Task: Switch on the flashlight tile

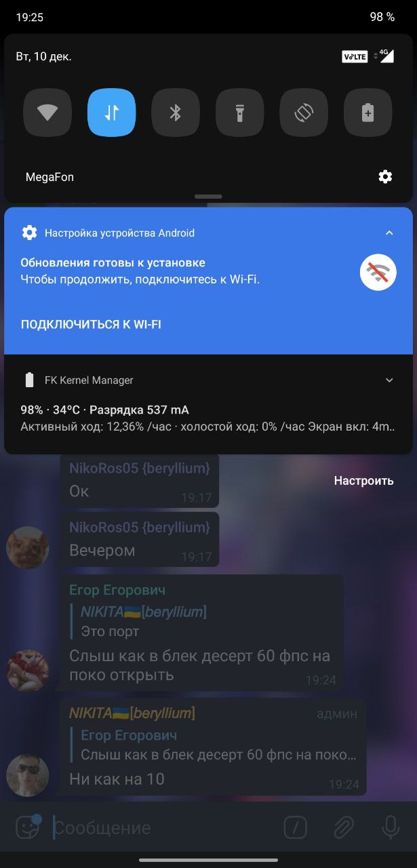Action: pyautogui.click(x=239, y=113)
